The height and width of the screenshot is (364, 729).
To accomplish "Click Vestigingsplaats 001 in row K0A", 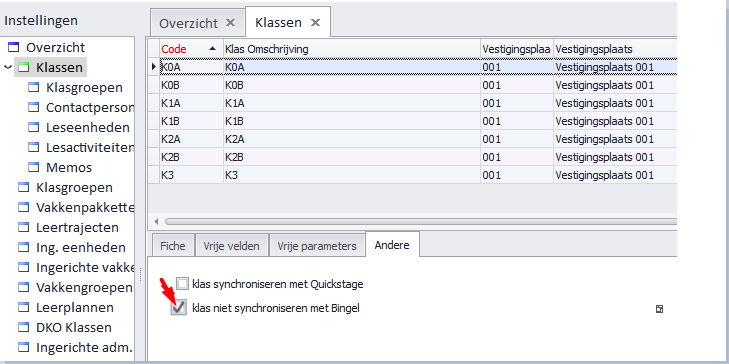I will 615,67.
